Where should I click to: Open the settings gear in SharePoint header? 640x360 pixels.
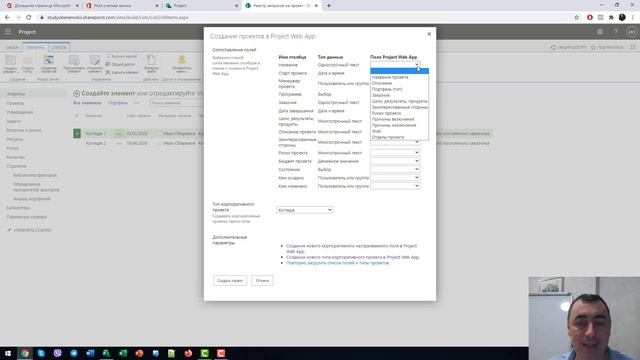click(x=600, y=32)
